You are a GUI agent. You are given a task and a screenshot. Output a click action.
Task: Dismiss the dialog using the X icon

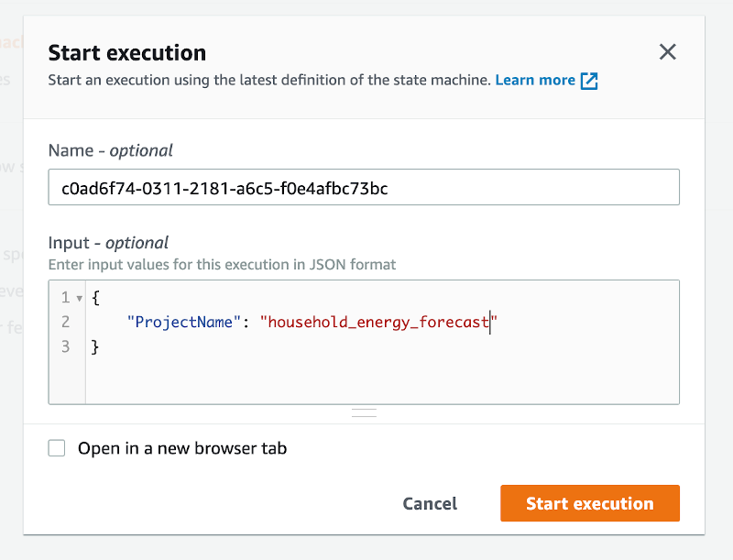[x=668, y=52]
